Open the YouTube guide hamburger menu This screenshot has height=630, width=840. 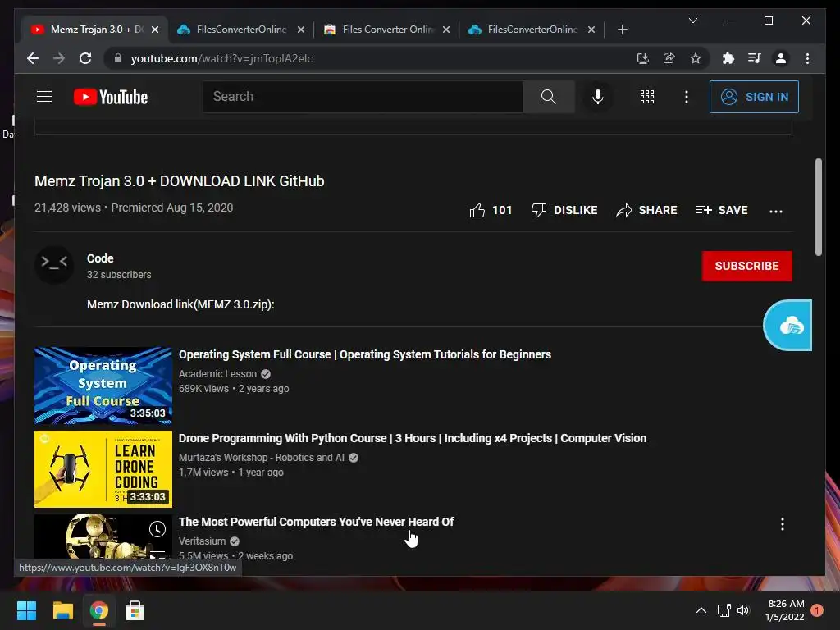pos(44,97)
